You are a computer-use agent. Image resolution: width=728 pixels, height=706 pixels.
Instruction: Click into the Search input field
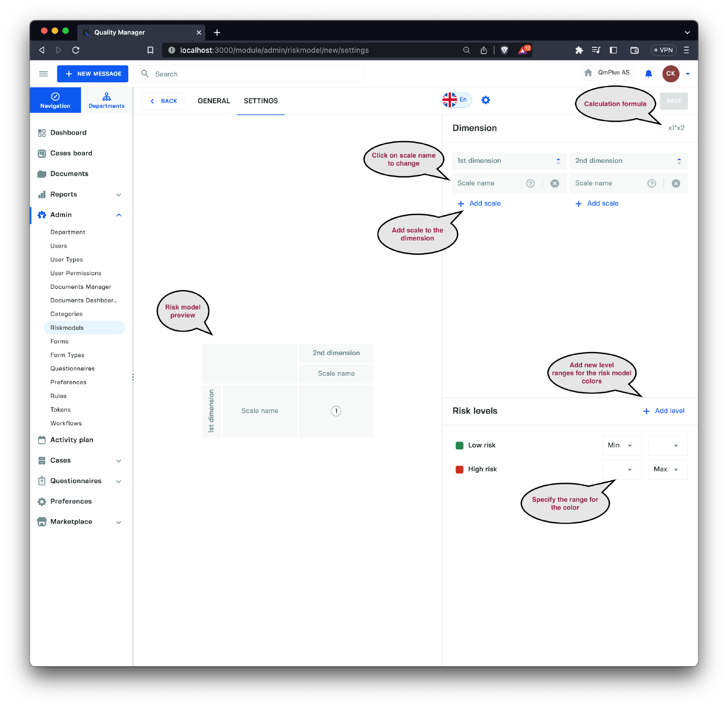click(255, 74)
